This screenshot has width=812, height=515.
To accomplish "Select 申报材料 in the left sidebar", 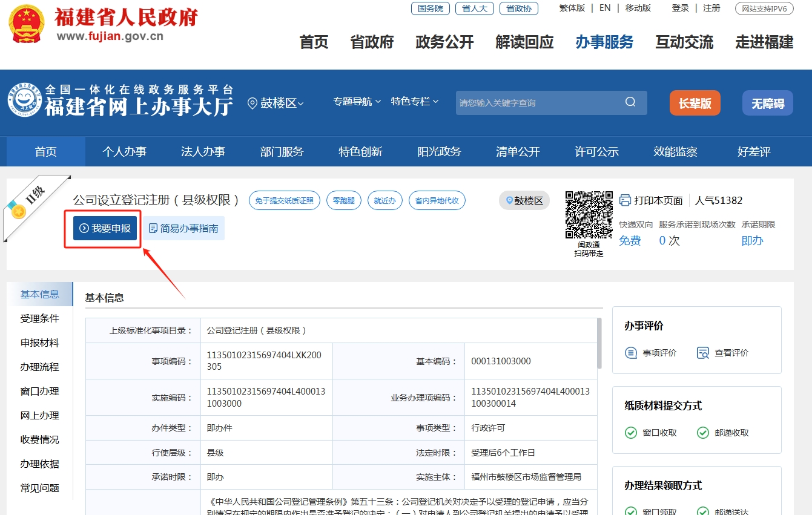I will [x=40, y=343].
